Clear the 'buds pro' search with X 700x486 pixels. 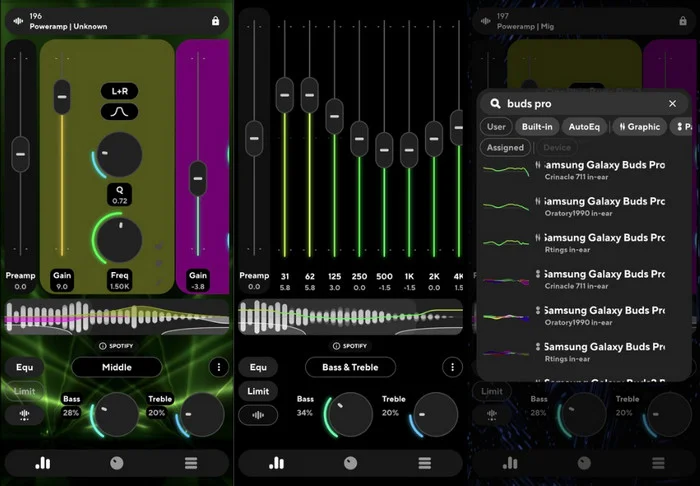[672, 104]
